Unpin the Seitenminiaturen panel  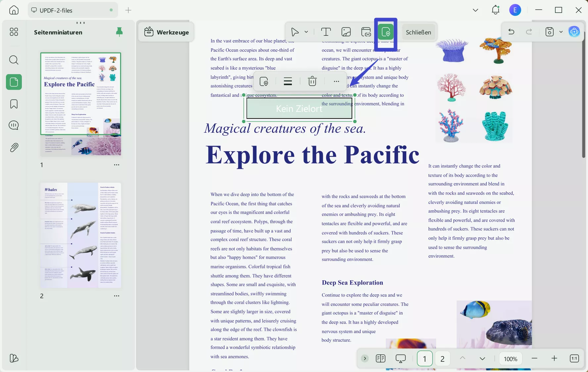tap(119, 32)
